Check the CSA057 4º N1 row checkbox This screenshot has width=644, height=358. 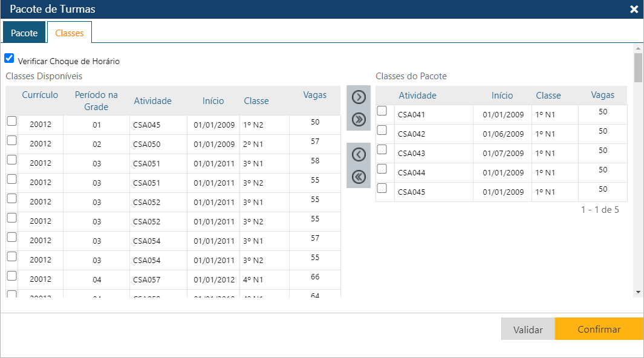tap(11, 276)
